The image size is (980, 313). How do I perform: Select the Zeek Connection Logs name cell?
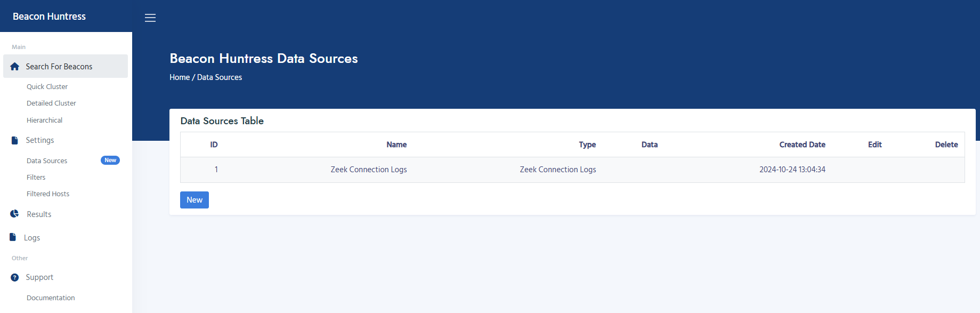(369, 170)
